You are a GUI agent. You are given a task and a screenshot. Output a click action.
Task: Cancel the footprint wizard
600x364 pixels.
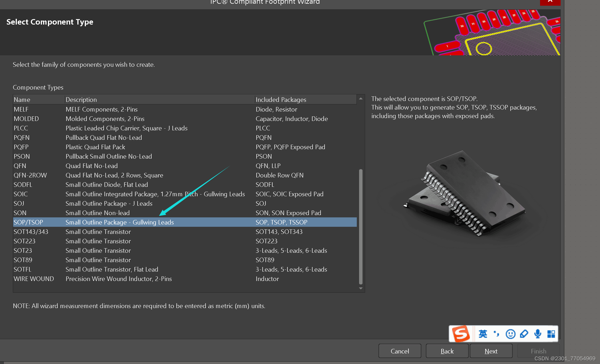(400, 351)
